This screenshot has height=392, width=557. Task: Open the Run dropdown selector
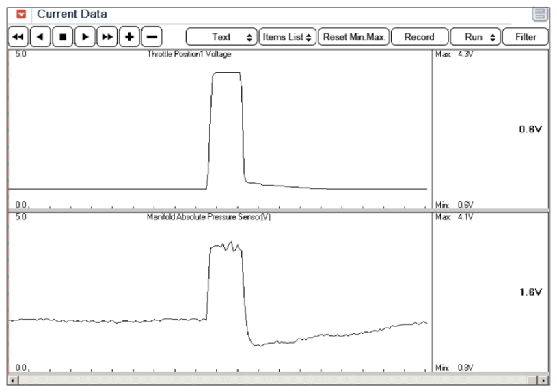point(475,37)
